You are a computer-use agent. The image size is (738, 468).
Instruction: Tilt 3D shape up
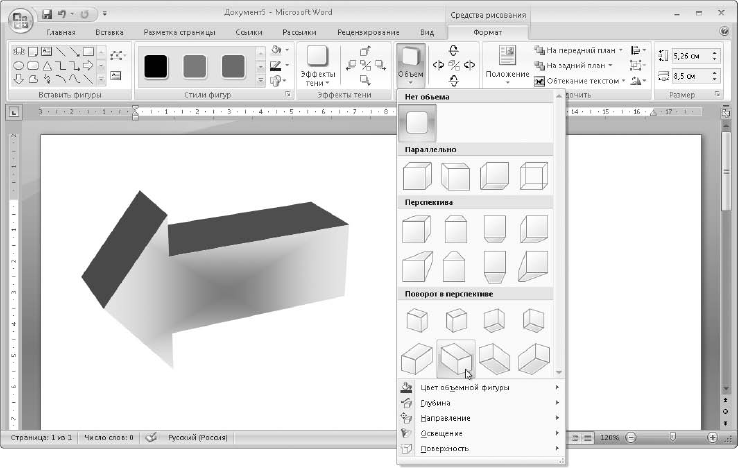point(453,50)
